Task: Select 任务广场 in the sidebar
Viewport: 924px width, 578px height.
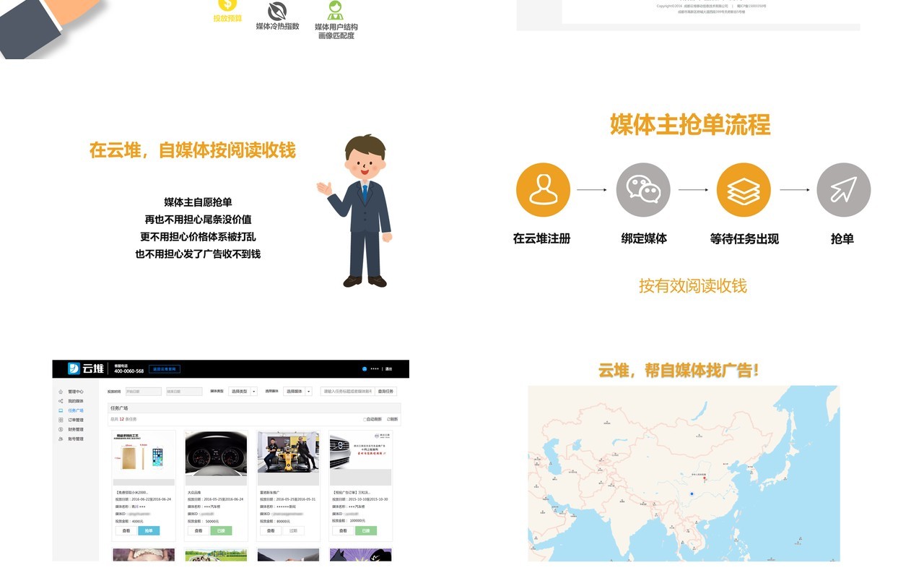Action: click(x=76, y=410)
